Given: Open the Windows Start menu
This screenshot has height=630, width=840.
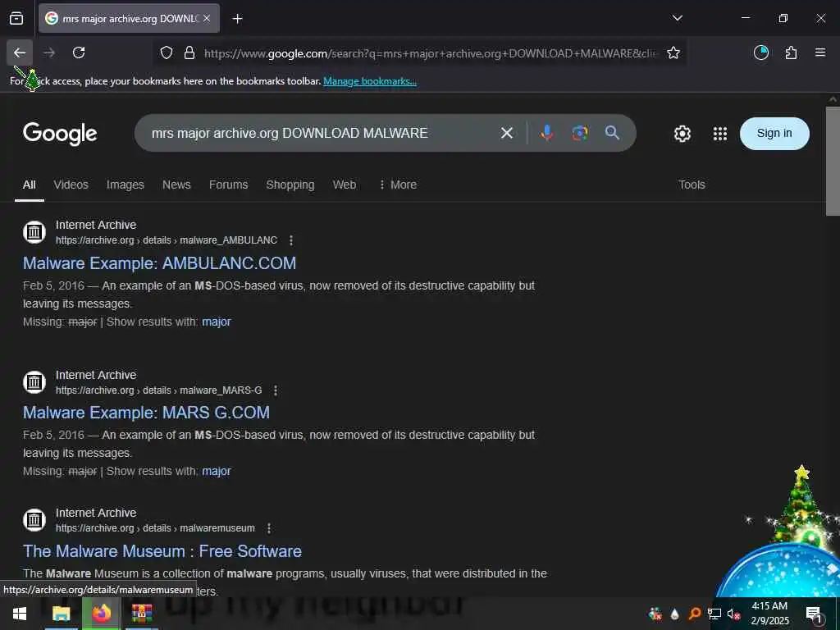Looking at the screenshot, I should pyautogui.click(x=20, y=614).
